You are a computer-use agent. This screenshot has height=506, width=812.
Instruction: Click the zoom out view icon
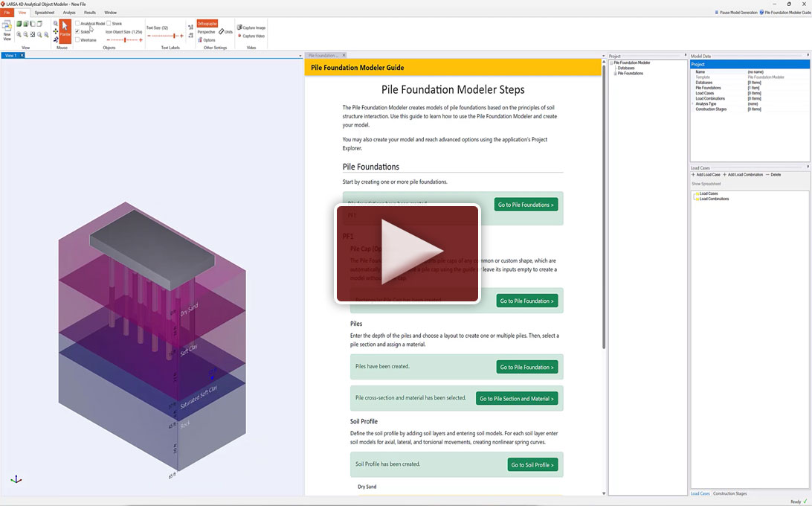click(25, 34)
